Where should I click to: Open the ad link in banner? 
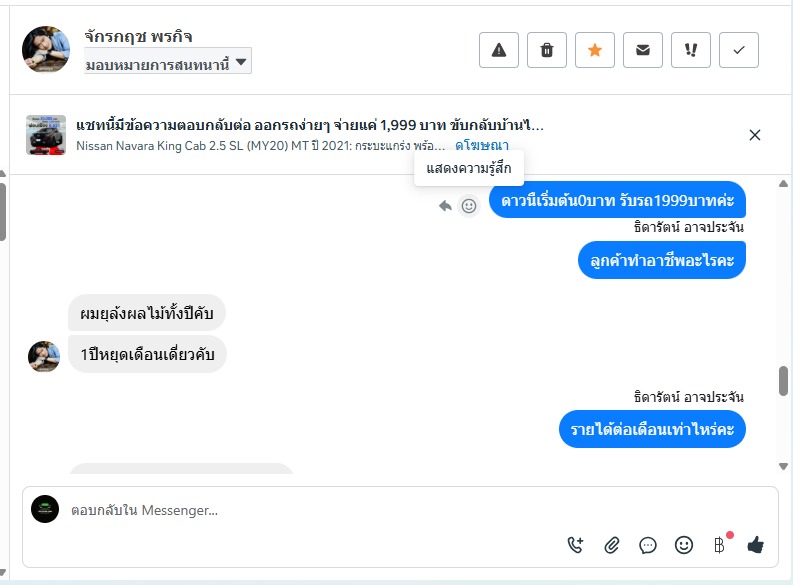pos(481,146)
